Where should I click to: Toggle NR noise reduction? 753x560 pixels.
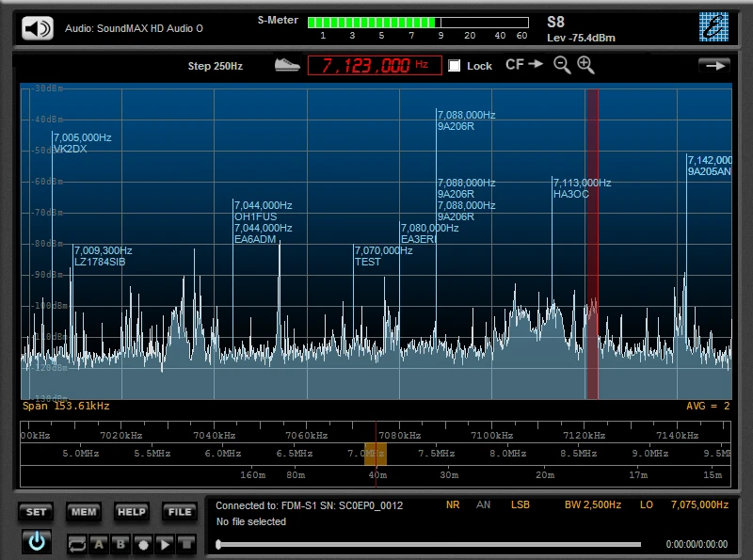453,505
